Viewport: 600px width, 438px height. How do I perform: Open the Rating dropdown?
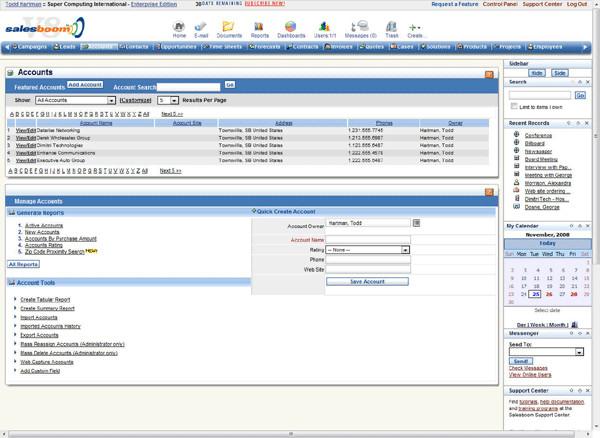pyautogui.click(x=367, y=250)
